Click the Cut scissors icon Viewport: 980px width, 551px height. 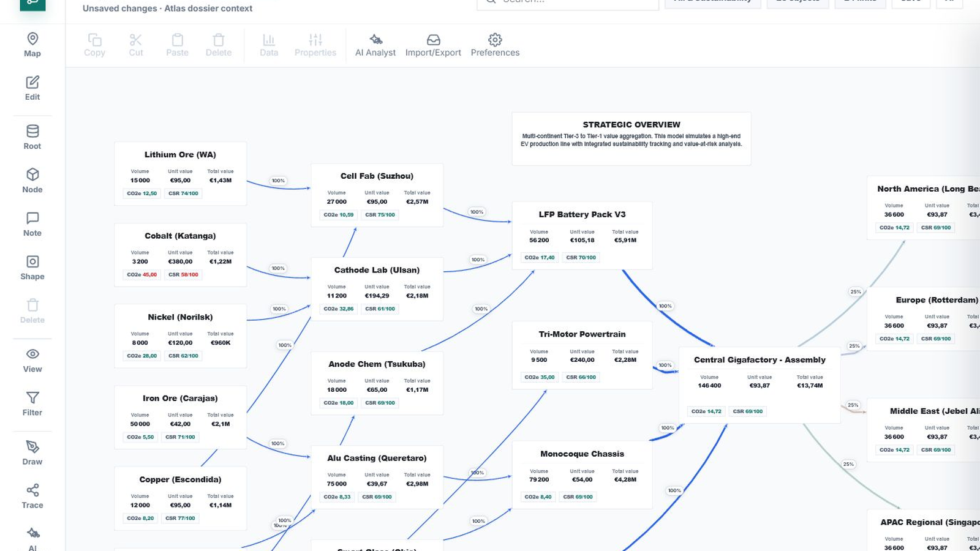136,40
